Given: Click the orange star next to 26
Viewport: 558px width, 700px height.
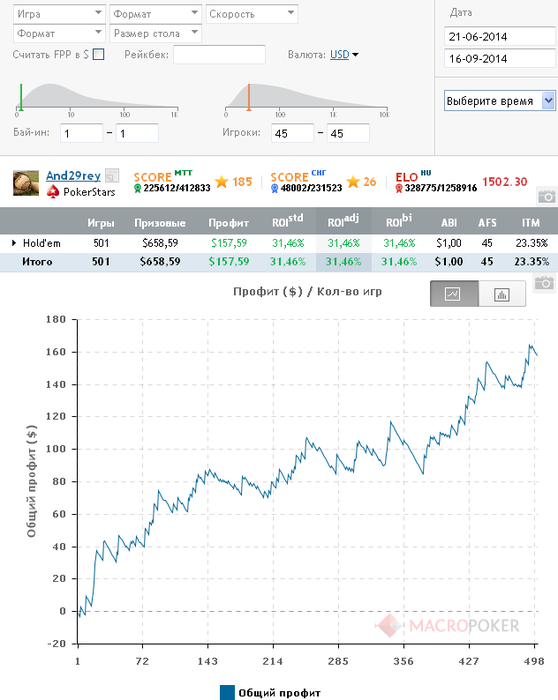Looking at the screenshot, I should (353, 182).
